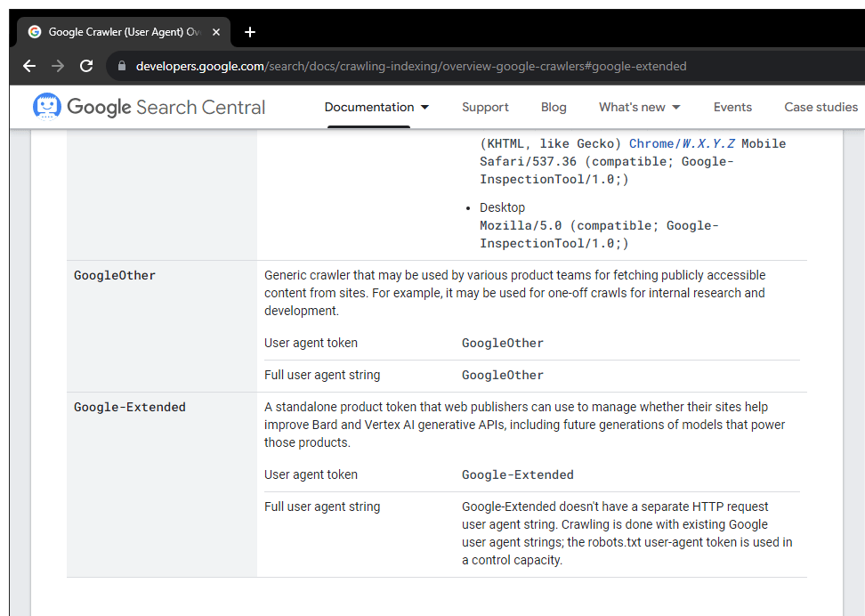Click the tab's Google favicon

(x=35, y=32)
